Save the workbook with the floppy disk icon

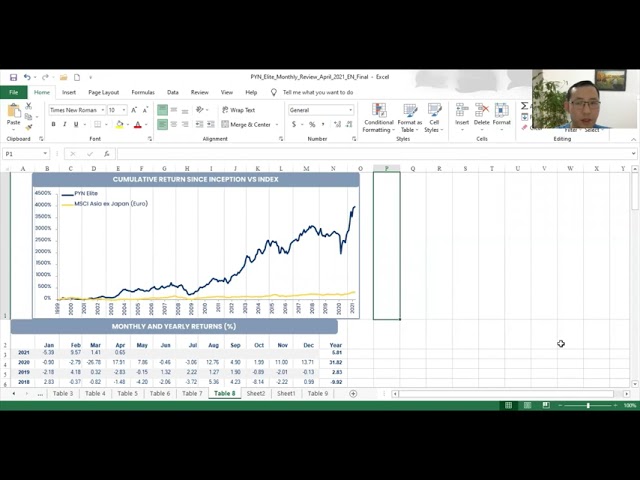pos(13,77)
